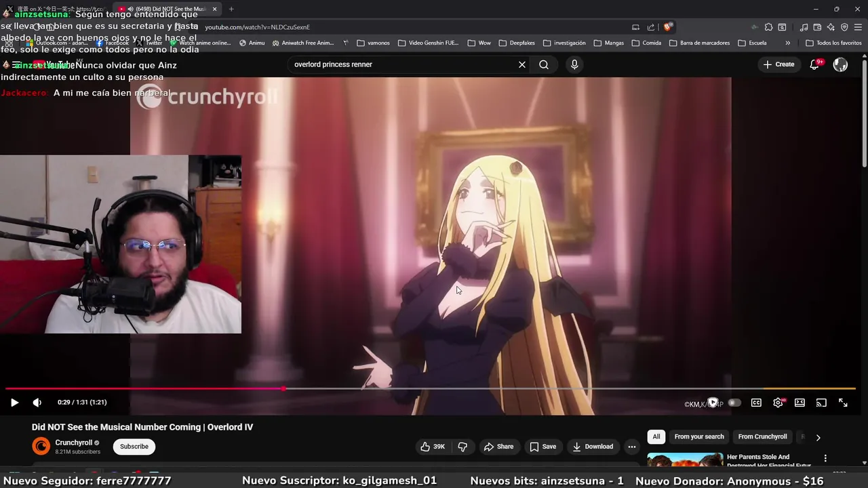
Task: Open the Crunchyroll channel avatar
Action: (x=41, y=446)
